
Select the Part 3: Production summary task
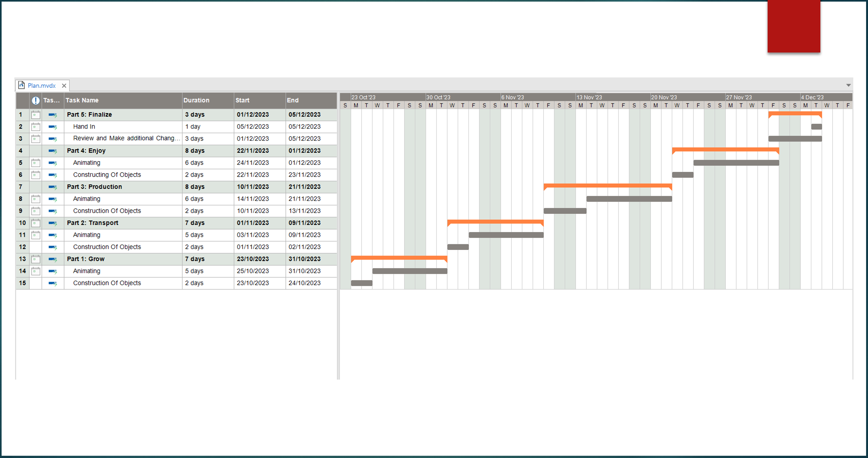click(94, 187)
